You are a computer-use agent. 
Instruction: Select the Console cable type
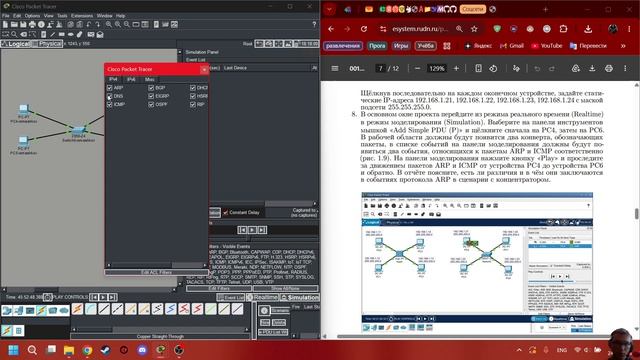(x=91, y=309)
